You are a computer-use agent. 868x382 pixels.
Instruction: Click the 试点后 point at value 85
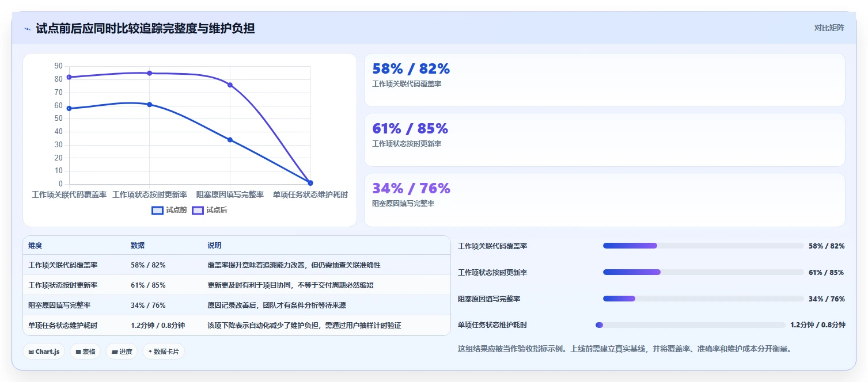coord(150,73)
